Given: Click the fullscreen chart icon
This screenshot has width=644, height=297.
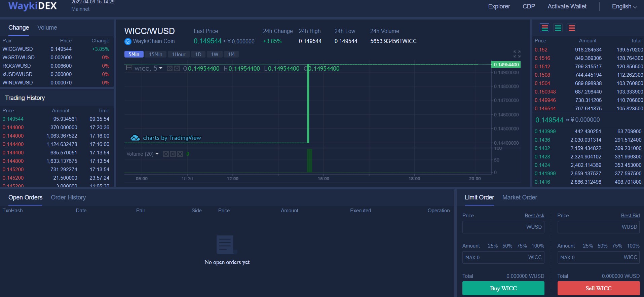Looking at the screenshot, I should [x=517, y=54].
